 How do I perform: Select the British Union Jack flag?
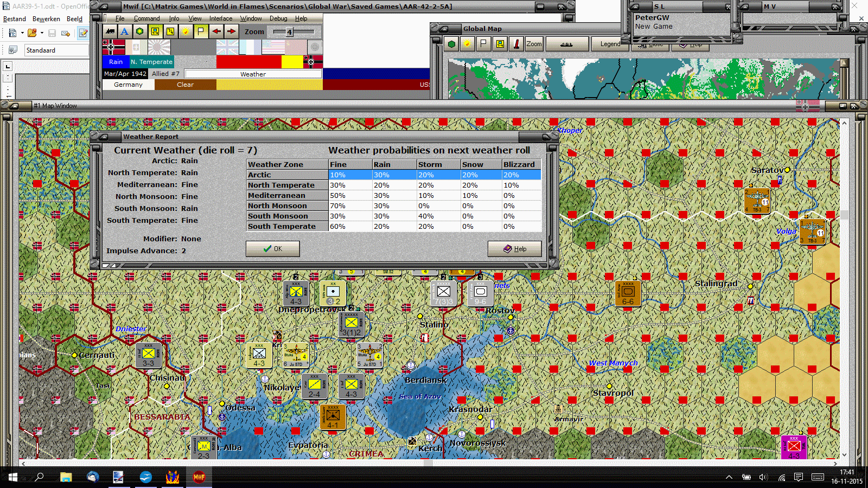[227, 47]
